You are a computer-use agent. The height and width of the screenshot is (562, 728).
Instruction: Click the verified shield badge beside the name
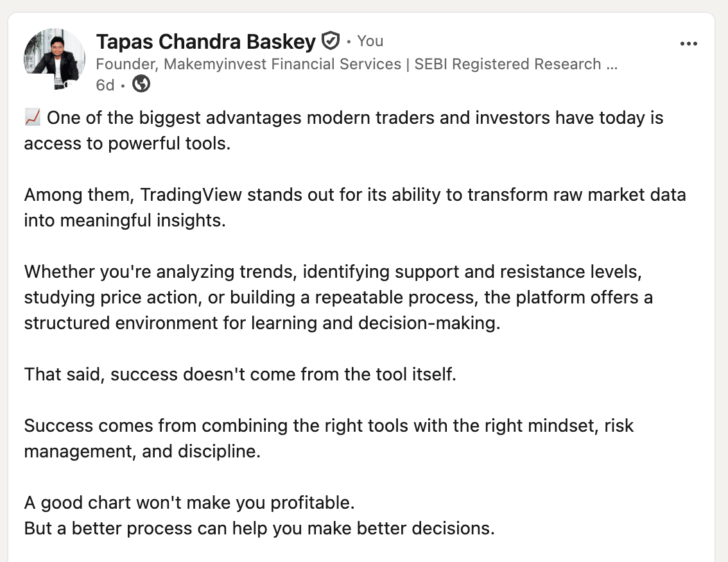[x=331, y=41]
